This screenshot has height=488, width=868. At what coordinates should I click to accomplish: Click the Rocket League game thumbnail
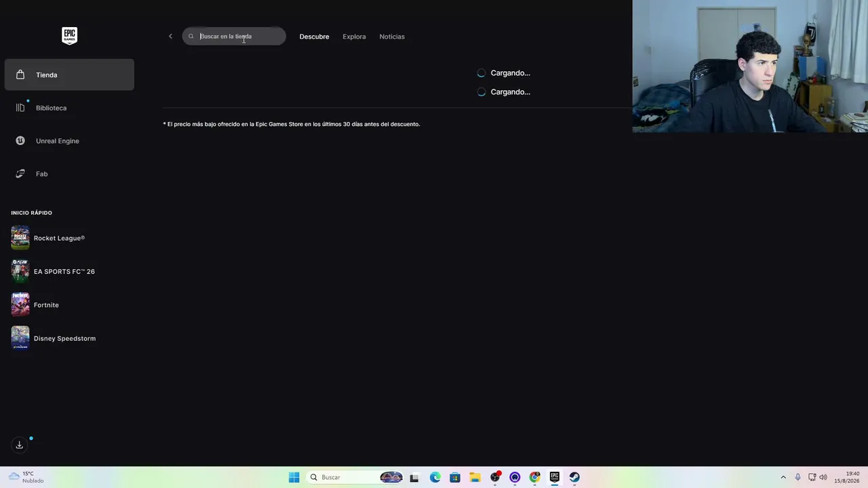point(20,238)
